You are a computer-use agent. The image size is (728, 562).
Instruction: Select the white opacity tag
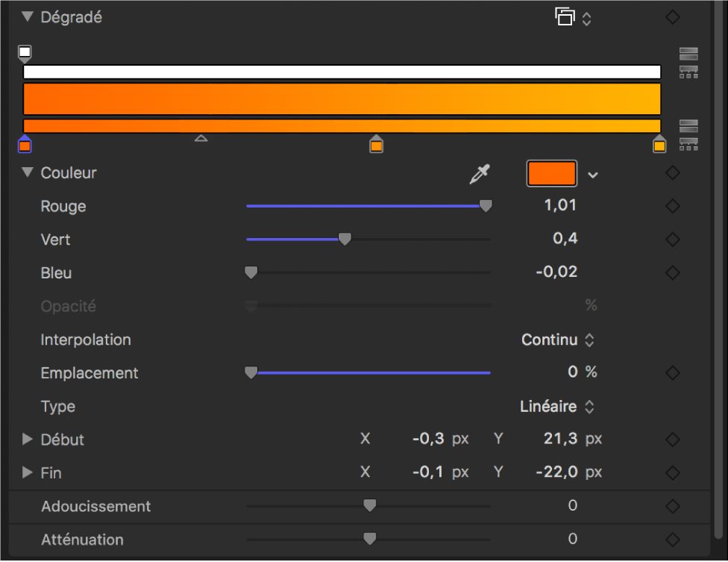(x=25, y=53)
